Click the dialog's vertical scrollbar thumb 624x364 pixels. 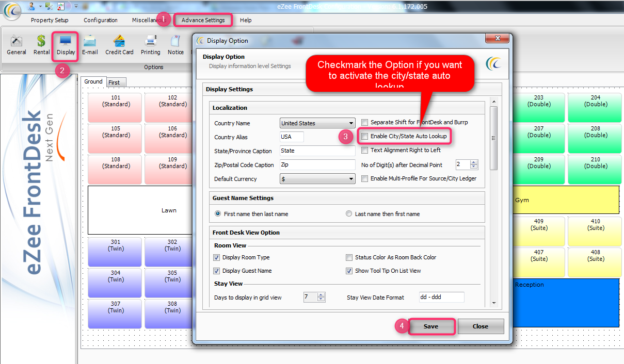(x=494, y=138)
